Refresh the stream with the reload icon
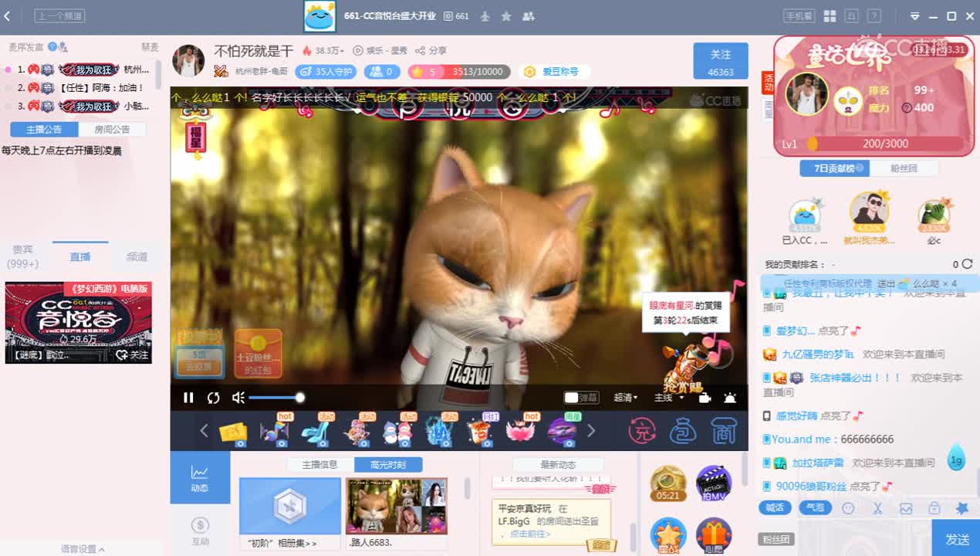The image size is (980, 556). click(214, 398)
